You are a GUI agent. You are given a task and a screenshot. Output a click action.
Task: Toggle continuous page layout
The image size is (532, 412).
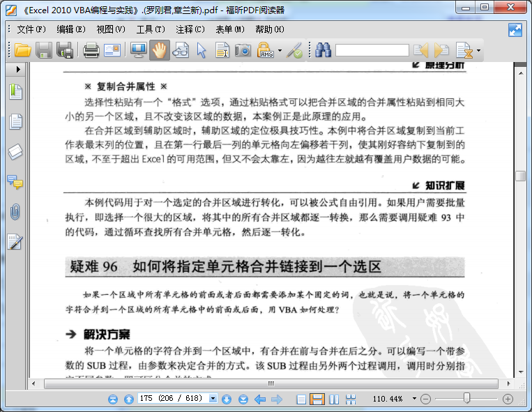pos(317,399)
